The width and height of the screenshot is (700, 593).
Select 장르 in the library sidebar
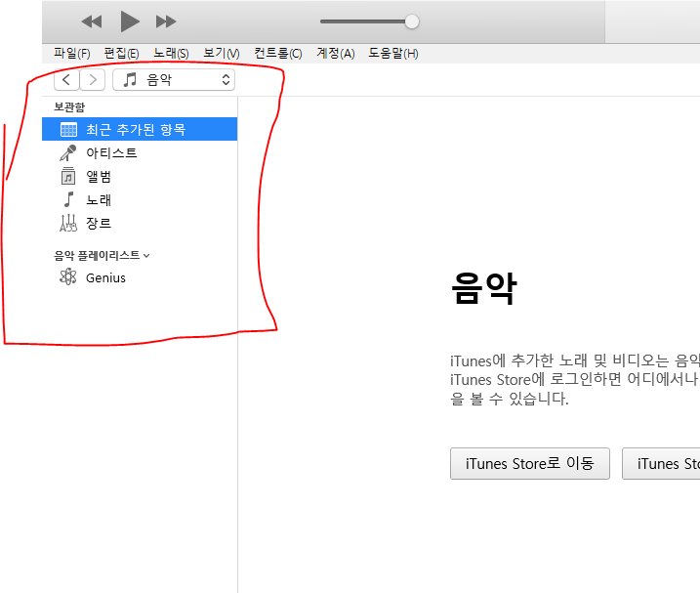pos(140,223)
